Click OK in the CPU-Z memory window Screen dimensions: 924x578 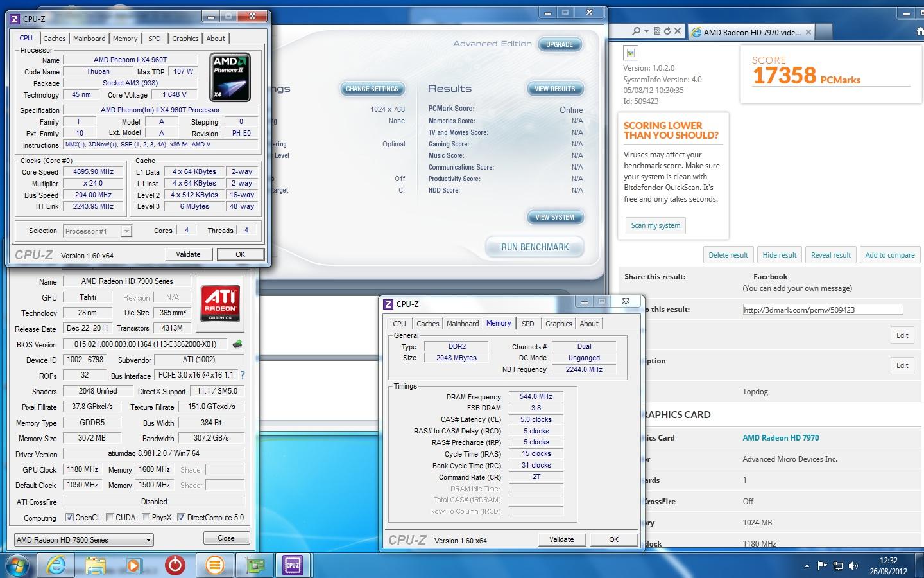(x=613, y=539)
